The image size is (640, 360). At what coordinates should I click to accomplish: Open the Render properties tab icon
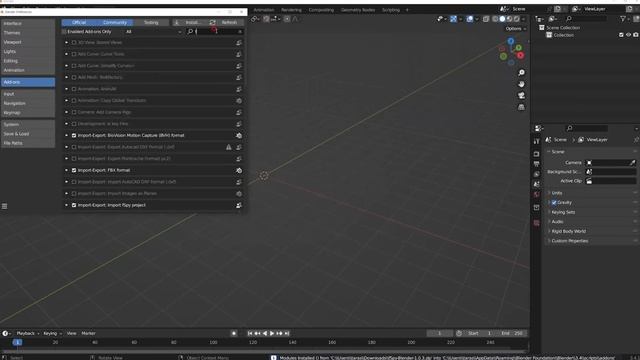click(536, 154)
